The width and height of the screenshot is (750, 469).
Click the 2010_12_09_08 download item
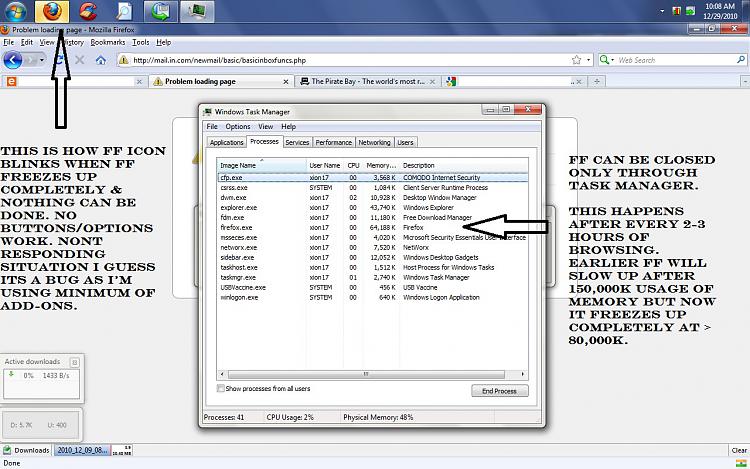tap(82, 450)
